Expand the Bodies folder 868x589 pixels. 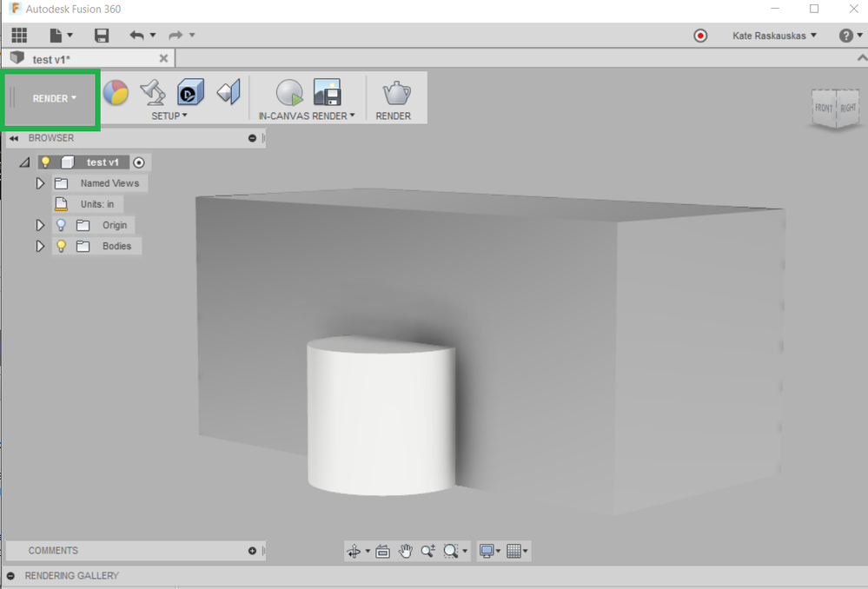40,246
